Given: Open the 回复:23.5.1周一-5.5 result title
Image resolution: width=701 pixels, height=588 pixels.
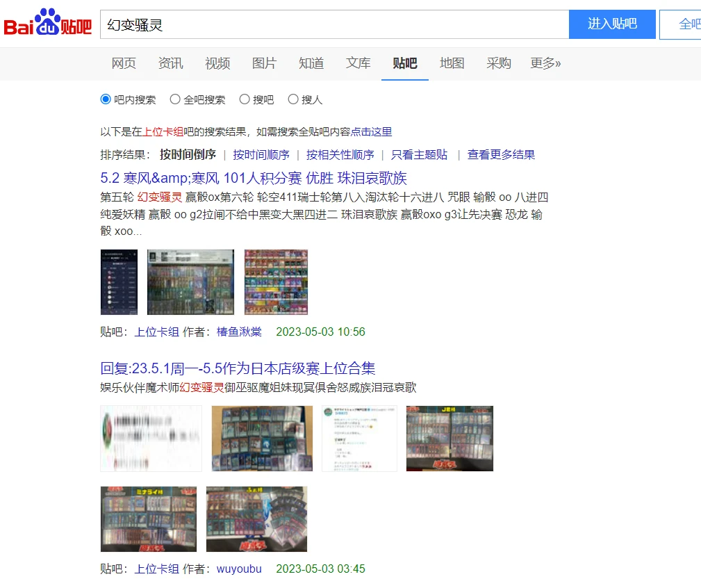Looking at the screenshot, I should 238,368.
